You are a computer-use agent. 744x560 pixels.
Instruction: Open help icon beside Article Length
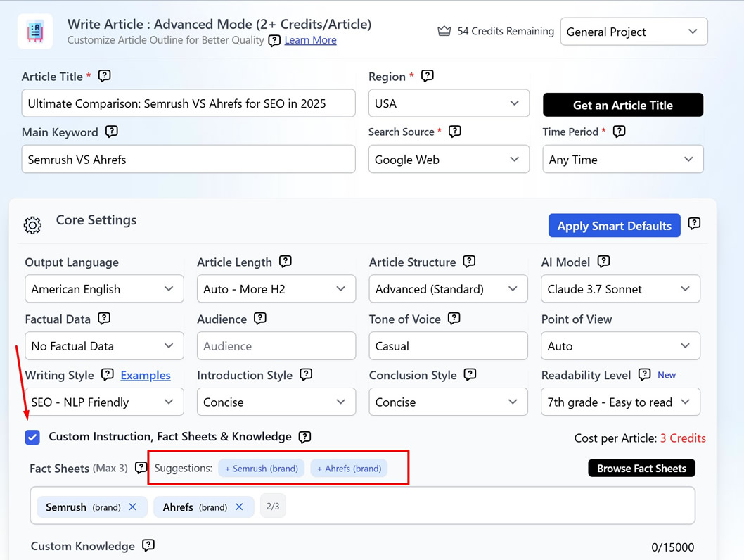coord(286,262)
